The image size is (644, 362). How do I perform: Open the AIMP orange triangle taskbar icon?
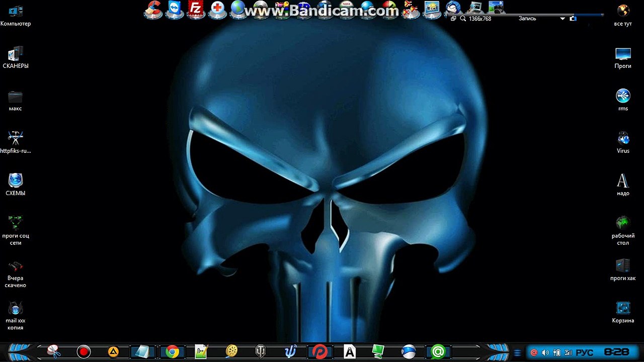pyautogui.click(x=113, y=351)
